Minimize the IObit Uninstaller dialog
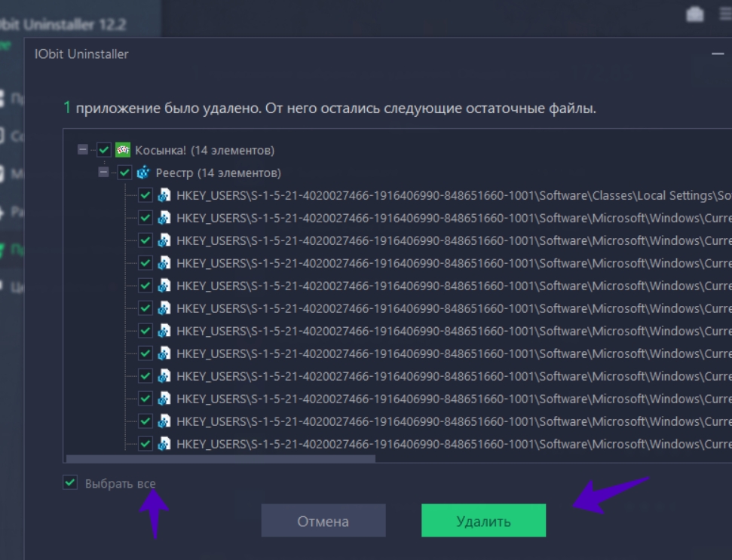Screen dimensions: 732x560 pyautogui.click(x=718, y=54)
